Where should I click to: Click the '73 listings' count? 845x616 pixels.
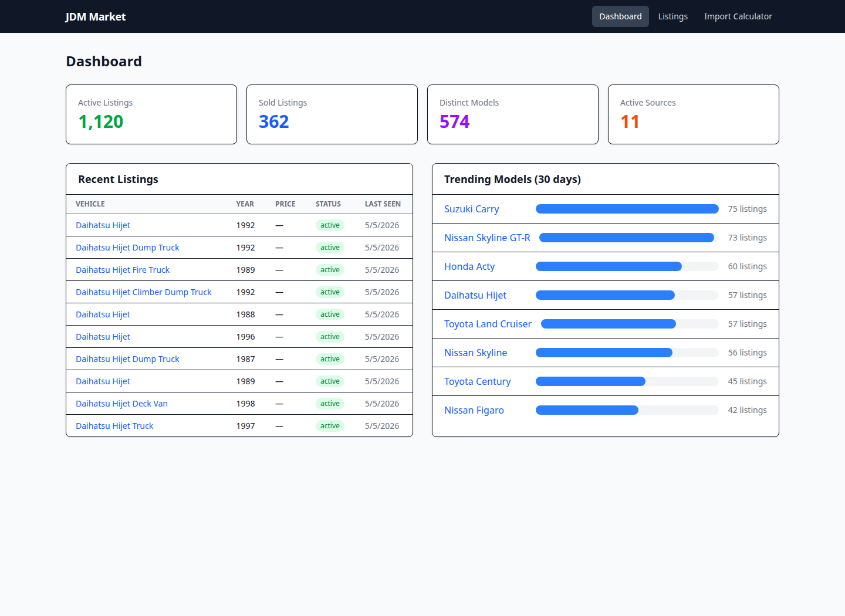pyautogui.click(x=747, y=238)
